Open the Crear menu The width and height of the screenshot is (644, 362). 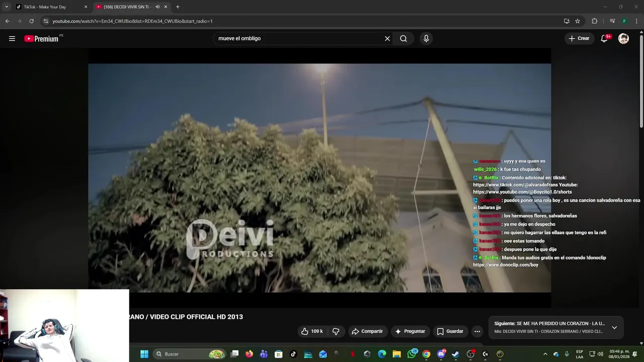point(579,38)
